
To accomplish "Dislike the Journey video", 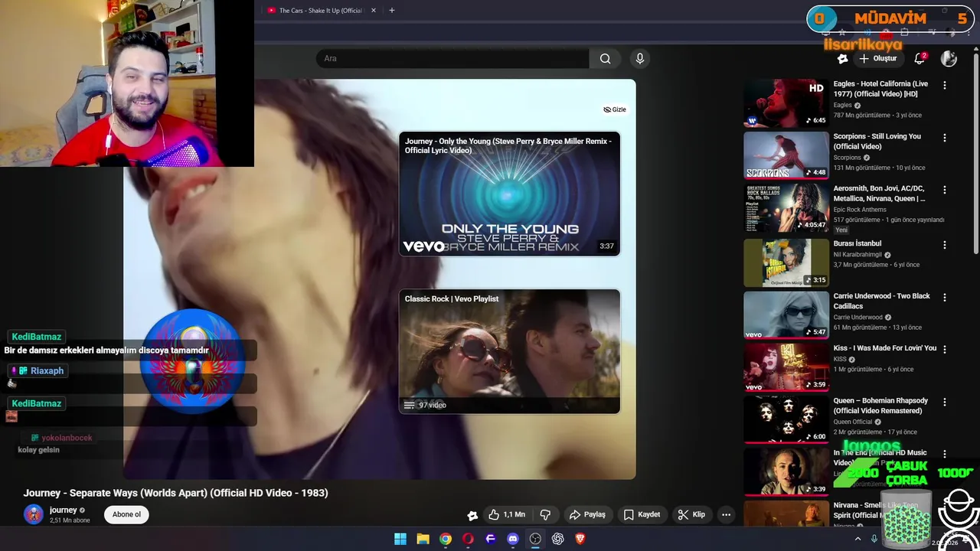I will (545, 514).
